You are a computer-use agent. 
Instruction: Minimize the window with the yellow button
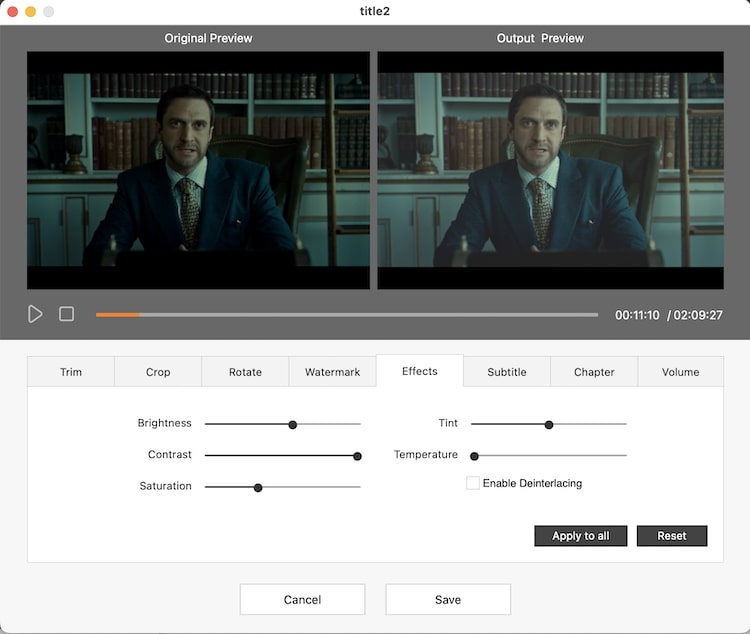coord(31,11)
